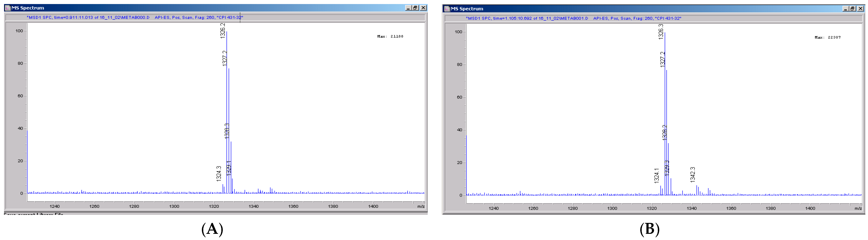868x240 pixels.
Task: Restore down the left MS Spectrum window
Action: point(415,8)
